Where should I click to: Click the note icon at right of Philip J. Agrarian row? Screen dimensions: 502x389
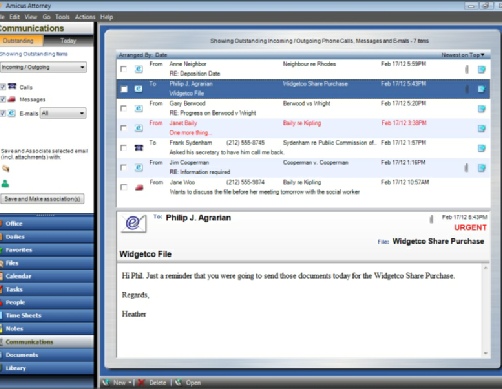481,89
